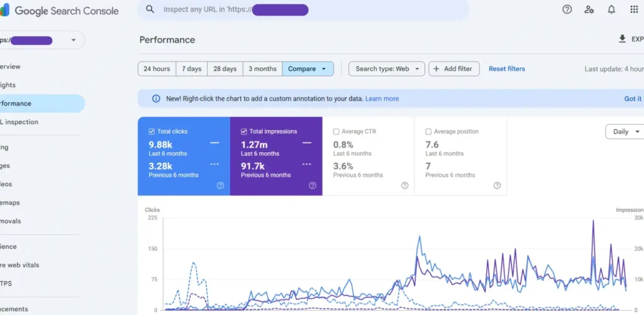Select the 3 months date range
The image size is (644, 315).
[x=262, y=69]
